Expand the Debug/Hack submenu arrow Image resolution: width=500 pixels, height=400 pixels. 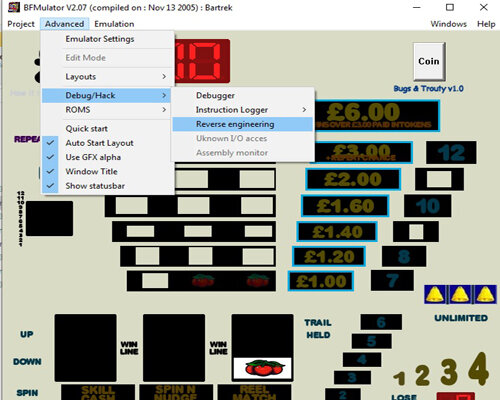(x=164, y=96)
